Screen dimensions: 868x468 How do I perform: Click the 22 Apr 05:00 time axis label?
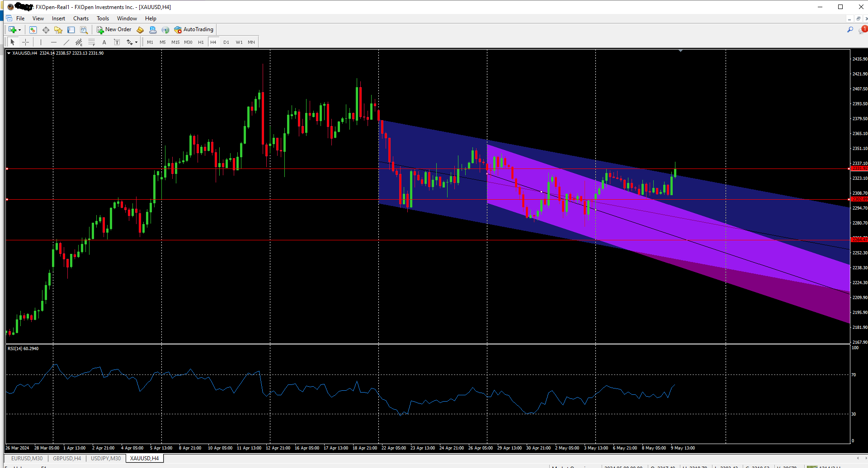[x=393, y=448]
